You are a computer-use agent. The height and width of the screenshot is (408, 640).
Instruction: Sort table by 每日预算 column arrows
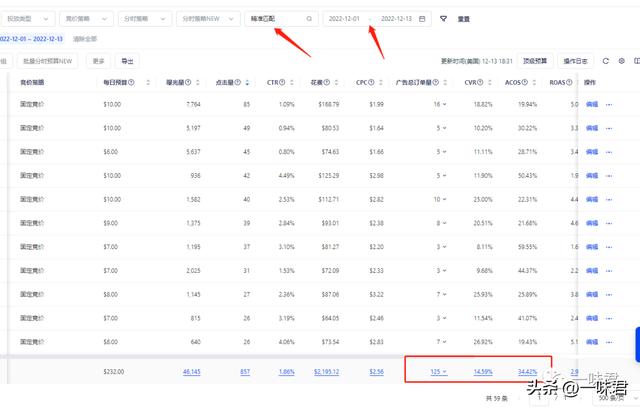pyautogui.click(x=148, y=82)
